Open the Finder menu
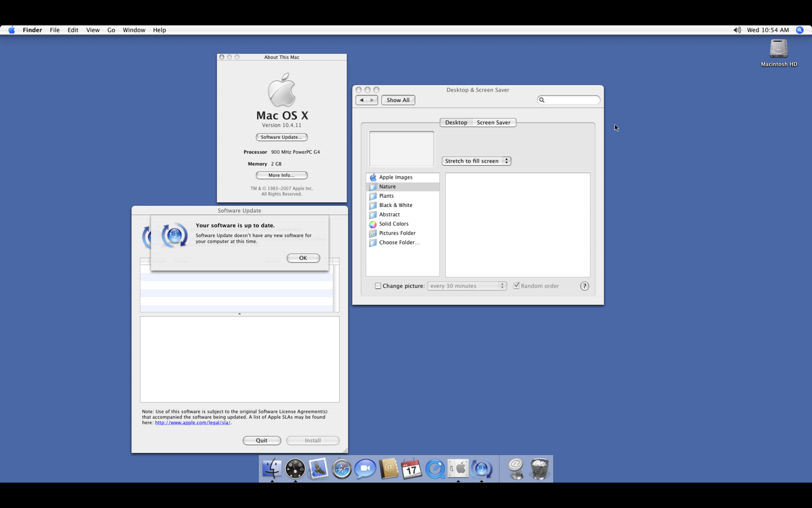812x508 pixels. (x=33, y=30)
